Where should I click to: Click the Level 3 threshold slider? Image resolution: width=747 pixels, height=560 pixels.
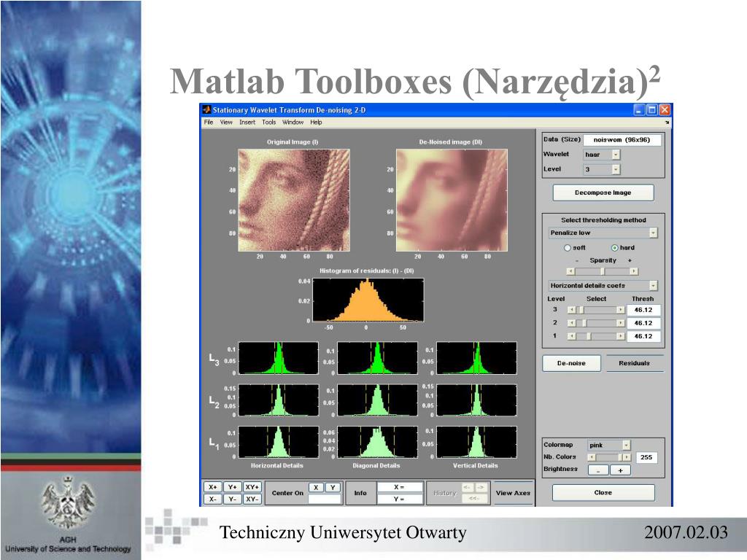coord(595,310)
